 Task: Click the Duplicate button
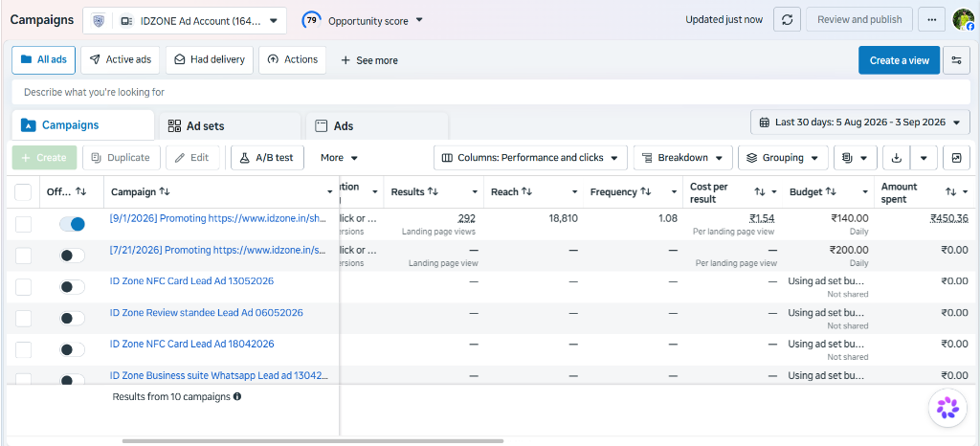(122, 158)
